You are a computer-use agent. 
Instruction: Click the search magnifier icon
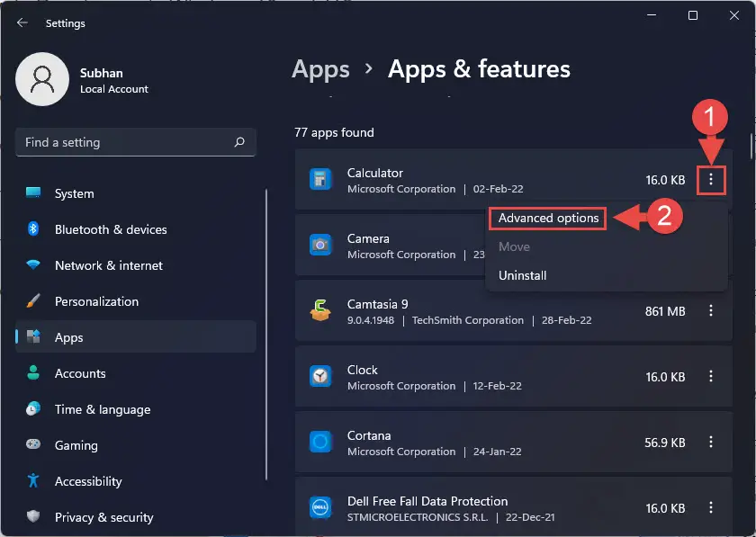coord(239,142)
